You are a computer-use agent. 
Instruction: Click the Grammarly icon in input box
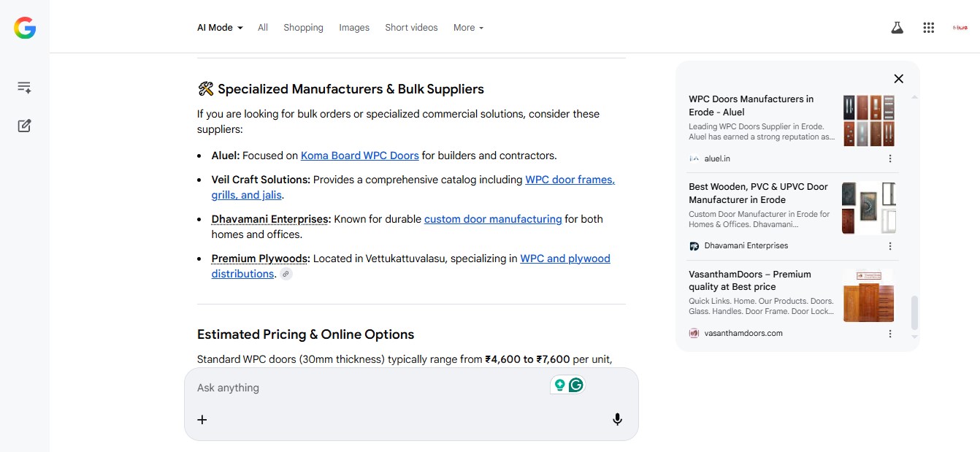pyautogui.click(x=576, y=385)
